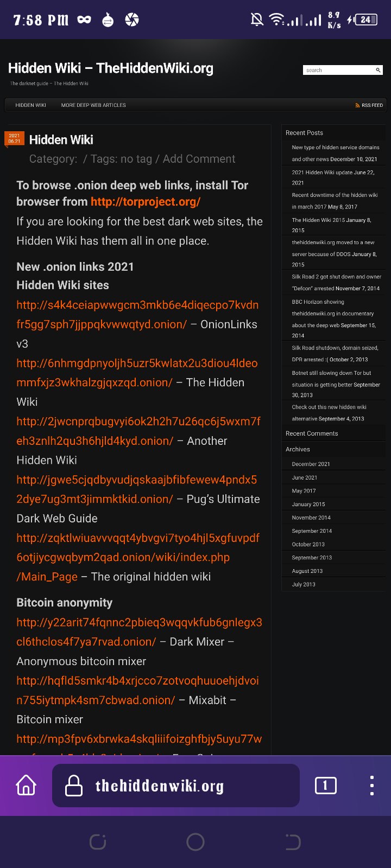
Task: Tap the browser home icon
Action: point(26,785)
